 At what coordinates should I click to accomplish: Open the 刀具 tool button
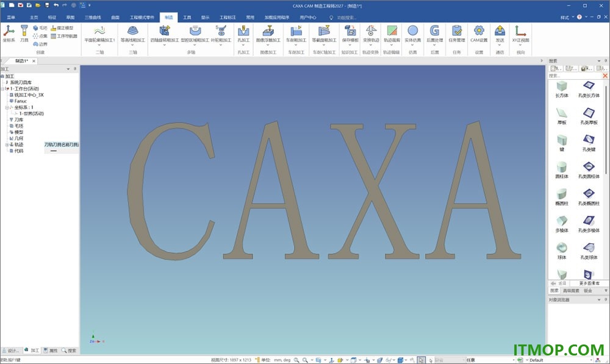[24, 34]
